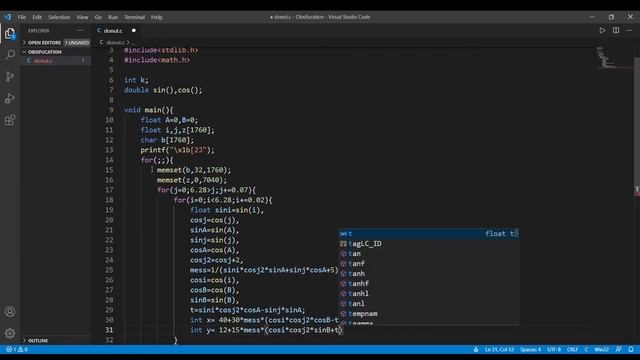Viewport: 640px width, 360px height.
Task: Click on the 'void main(){' code line
Action: (149, 110)
